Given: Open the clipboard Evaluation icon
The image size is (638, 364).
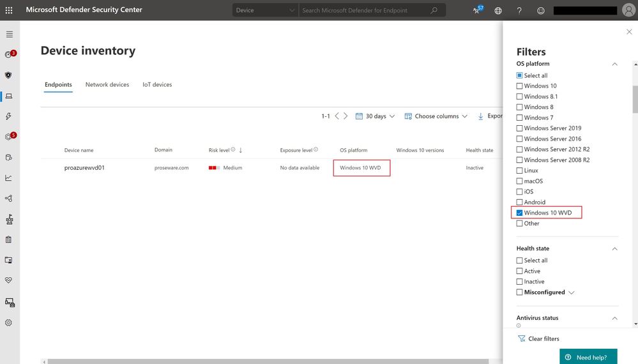Looking at the screenshot, I should (x=8, y=239).
